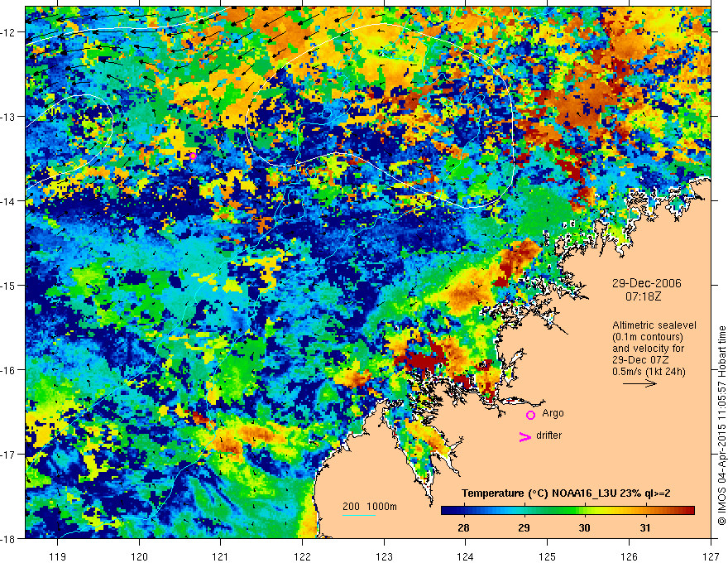This screenshot has width=728, height=563.
Task: Click the Argo legend circle symbol
Action: (530, 415)
